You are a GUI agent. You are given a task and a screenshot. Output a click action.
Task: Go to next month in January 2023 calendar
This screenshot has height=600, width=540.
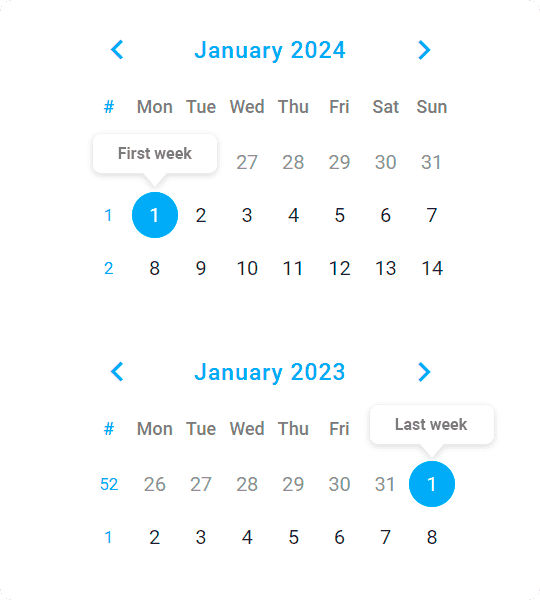[x=424, y=372]
